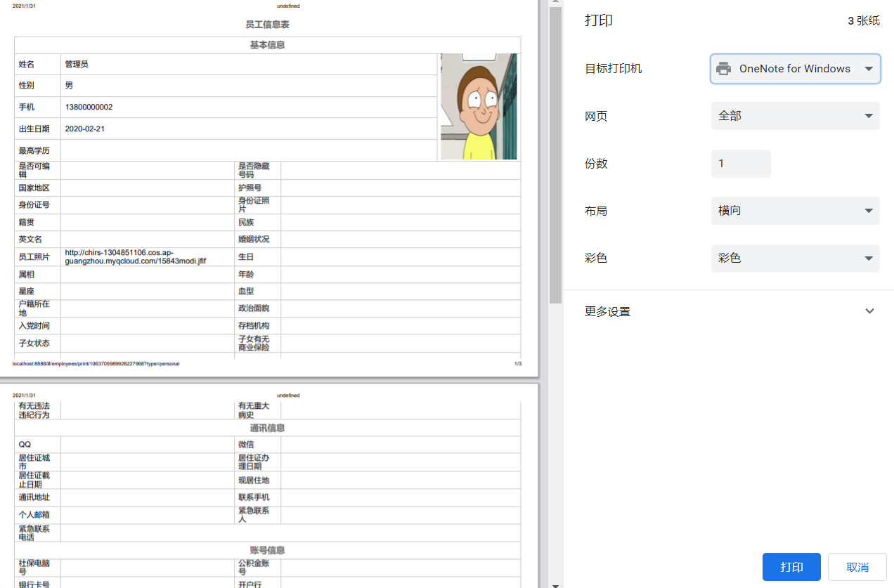Switch orientation setting from 横向
Image resolution: width=894 pixels, height=588 pixels.
[x=795, y=211]
